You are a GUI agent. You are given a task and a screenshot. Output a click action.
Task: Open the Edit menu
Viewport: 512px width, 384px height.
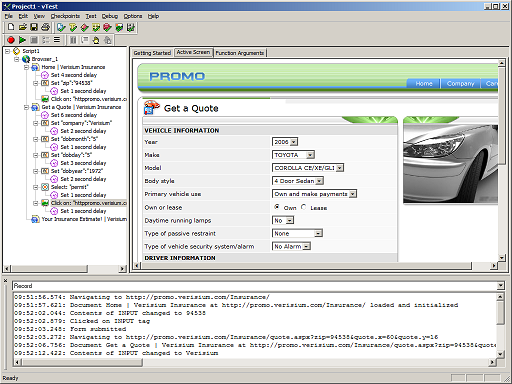pyautogui.click(x=23, y=16)
